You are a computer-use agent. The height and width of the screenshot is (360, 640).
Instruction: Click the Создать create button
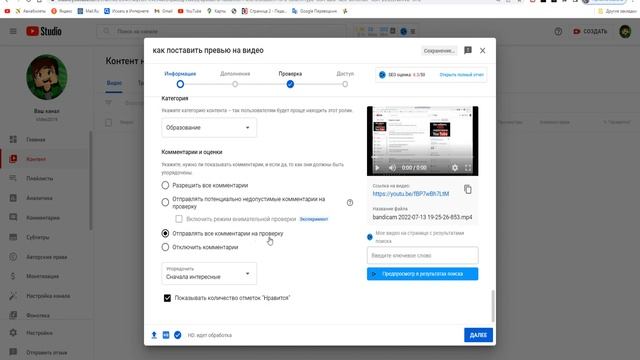click(x=590, y=31)
